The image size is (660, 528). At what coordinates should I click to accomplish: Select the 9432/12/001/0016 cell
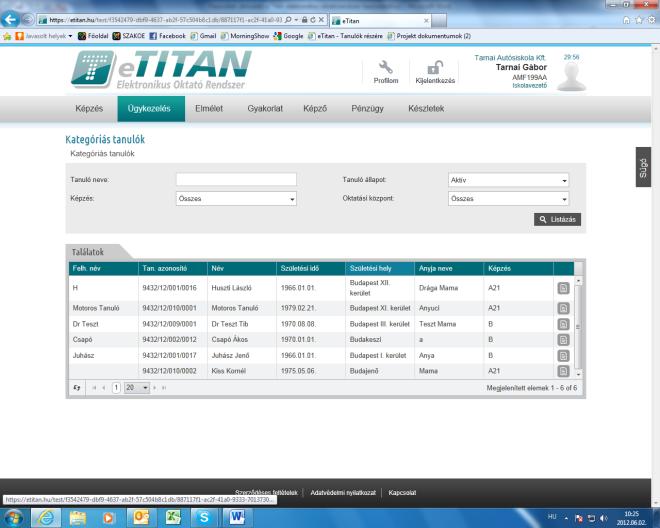173,288
